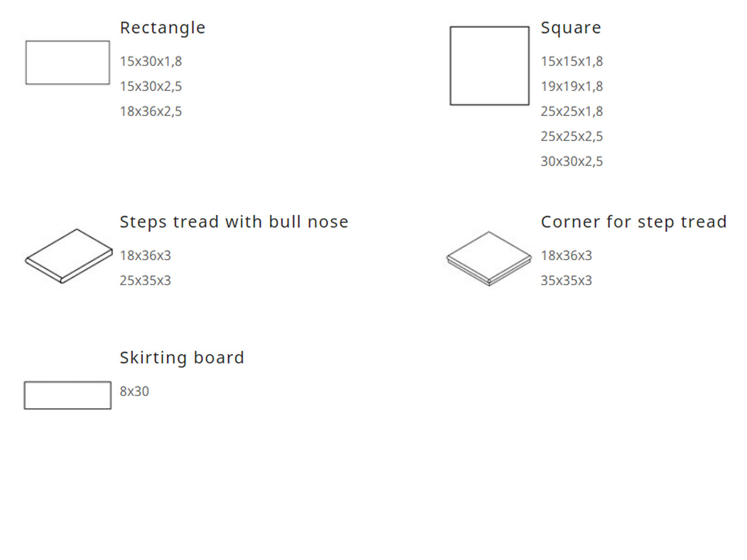747x560 pixels.
Task: Choose the 25x25x2,5 square size
Action: [571, 136]
